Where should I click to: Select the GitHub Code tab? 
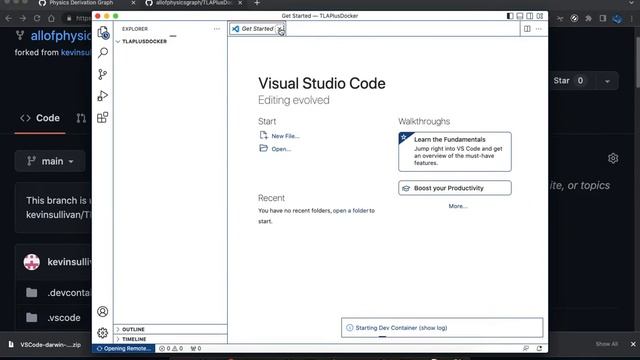click(40, 118)
